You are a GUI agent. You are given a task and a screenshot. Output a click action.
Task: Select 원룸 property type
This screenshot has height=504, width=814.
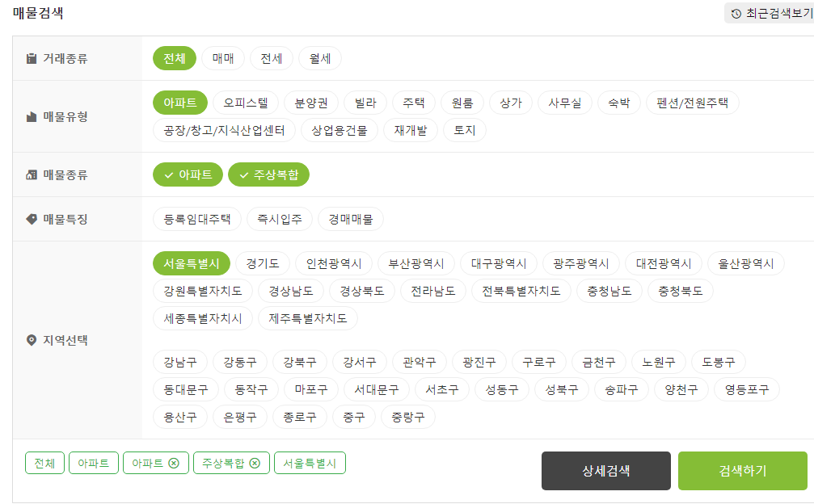click(462, 103)
